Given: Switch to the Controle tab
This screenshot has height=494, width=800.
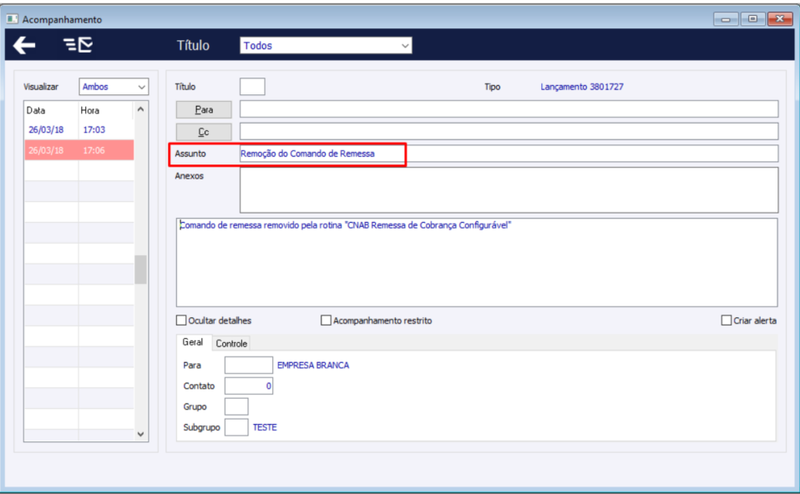Looking at the screenshot, I should click(x=231, y=343).
